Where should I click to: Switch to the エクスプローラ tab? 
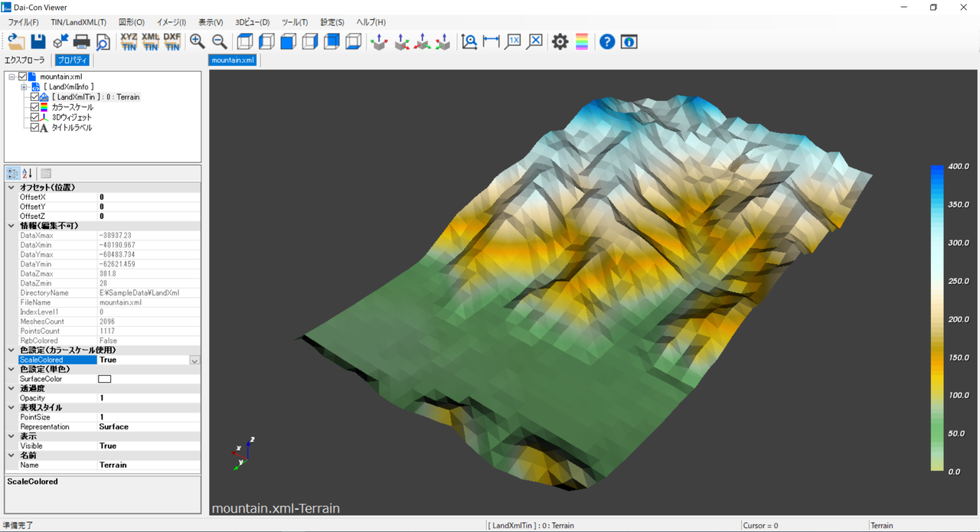(24, 60)
